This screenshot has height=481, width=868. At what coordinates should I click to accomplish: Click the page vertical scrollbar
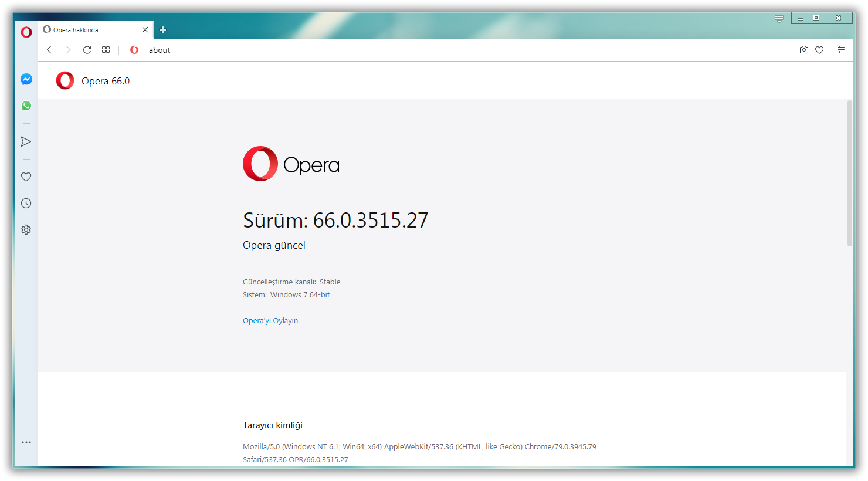pyautogui.click(x=850, y=173)
